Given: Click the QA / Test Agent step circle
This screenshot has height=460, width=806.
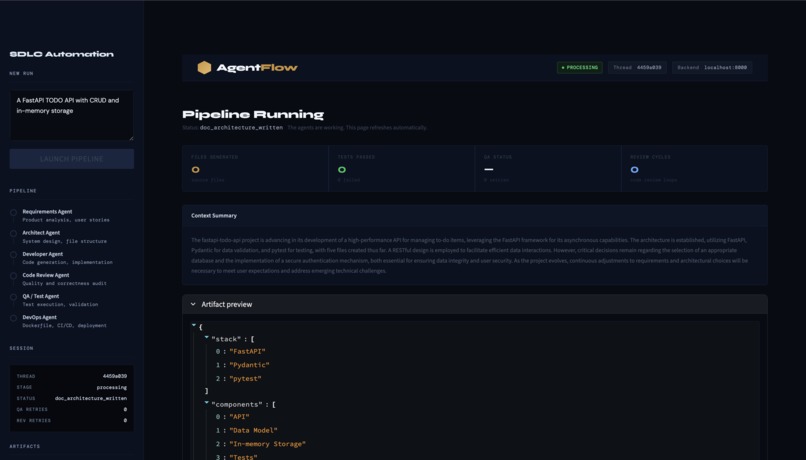Looking at the screenshot, I should 13,297.
